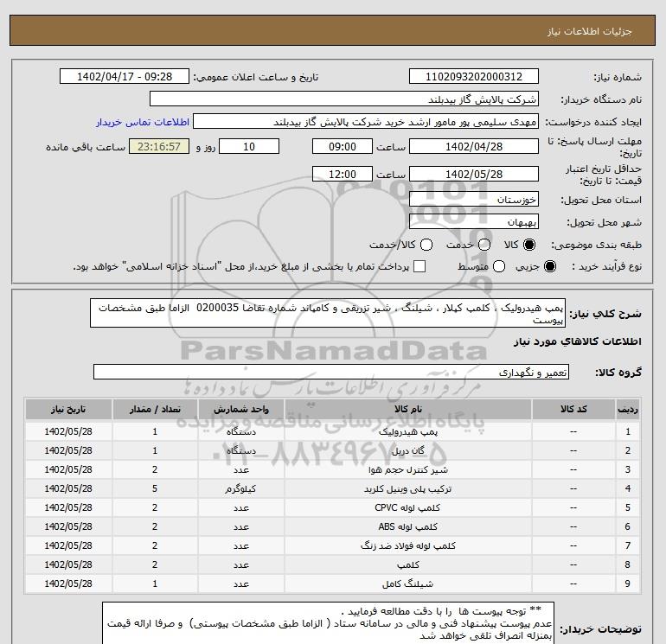
Task: Click the کد کالا column header
Action: [573, 410]
